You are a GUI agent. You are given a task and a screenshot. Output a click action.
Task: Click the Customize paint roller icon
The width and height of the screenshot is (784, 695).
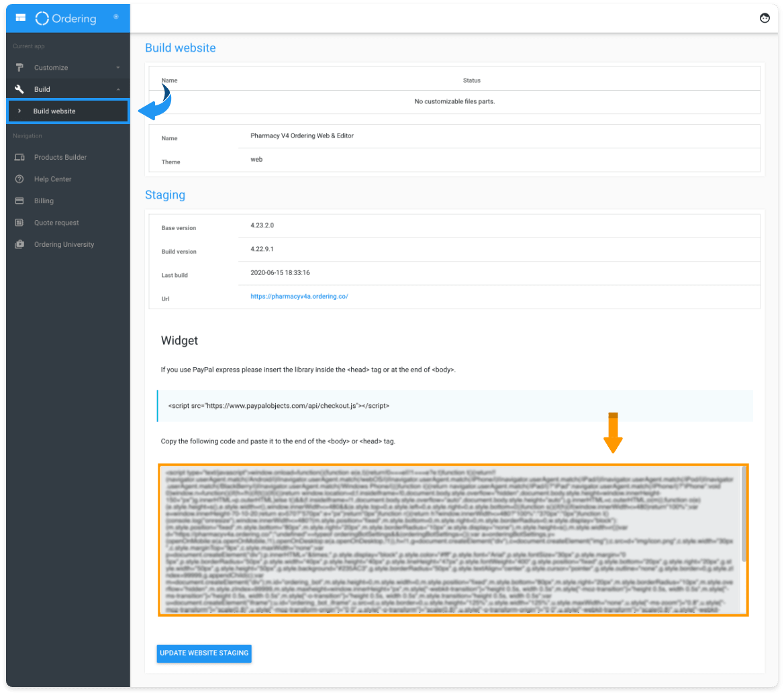(x=19, y=68)
